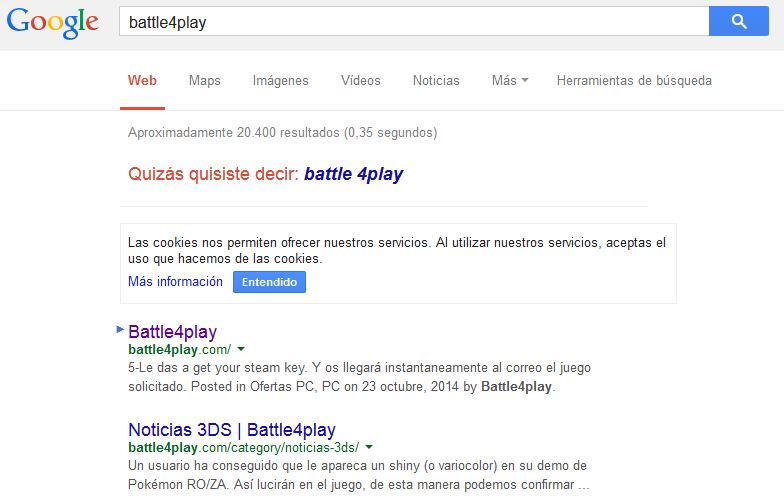This screenshot has width=784, height=503.
Task: Open the Noticias tab
Action: pos(436,81)
